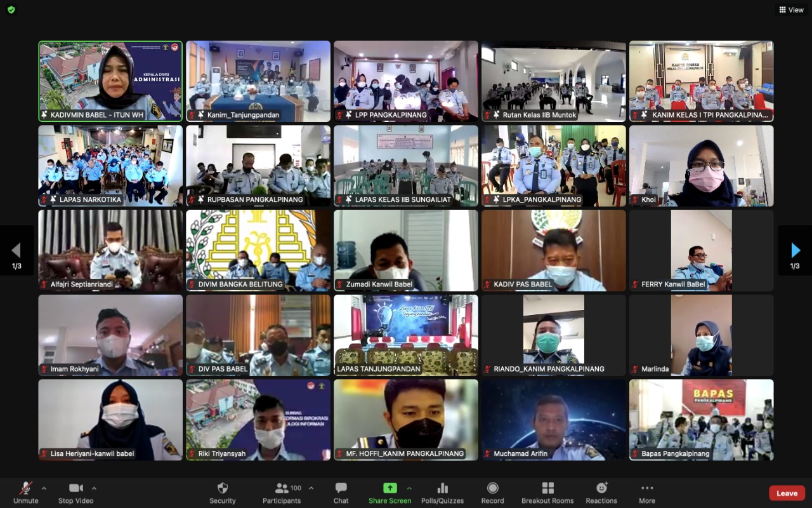Select the KADIVMIN BABEL - ITUN WH video tile

[x=110, y=81]
